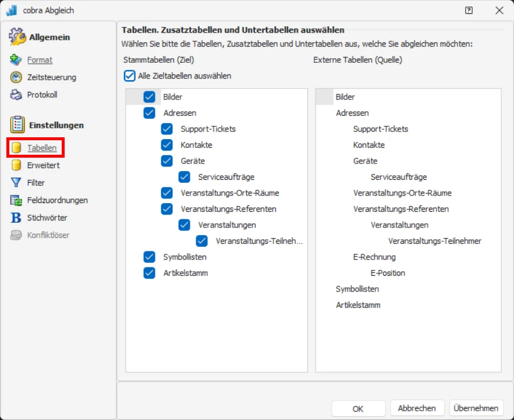Toggle Alle Zieltabellen auswählen checkbox

click(x=129, y=76)
